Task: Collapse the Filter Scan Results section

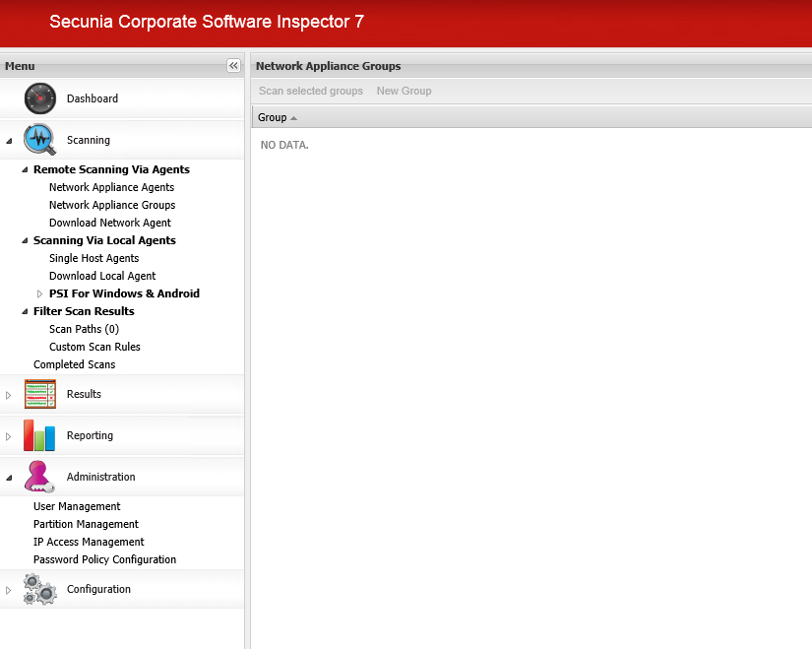Action: click(x=23, y=310)
